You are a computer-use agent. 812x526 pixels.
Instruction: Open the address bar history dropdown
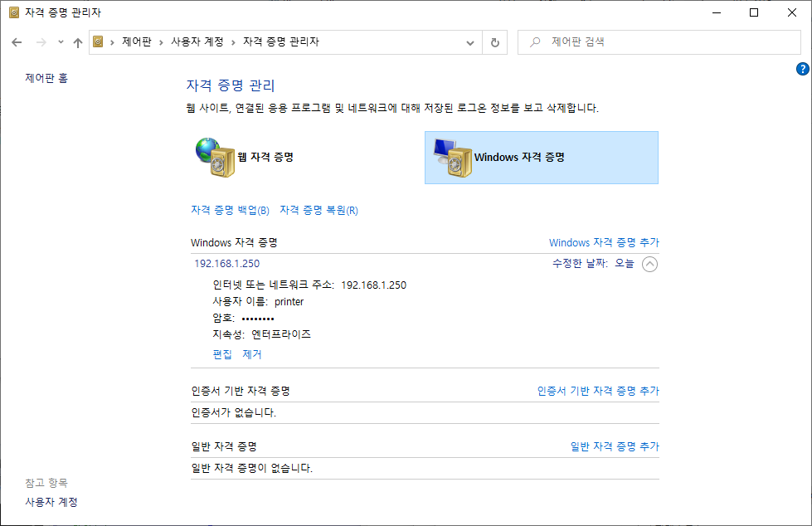click(469, 42)
